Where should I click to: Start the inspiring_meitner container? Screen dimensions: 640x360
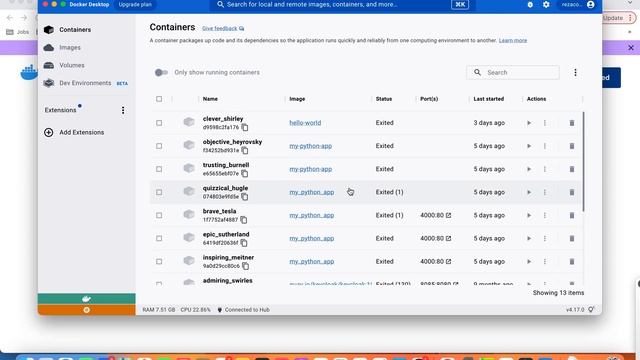coord(529,262)
